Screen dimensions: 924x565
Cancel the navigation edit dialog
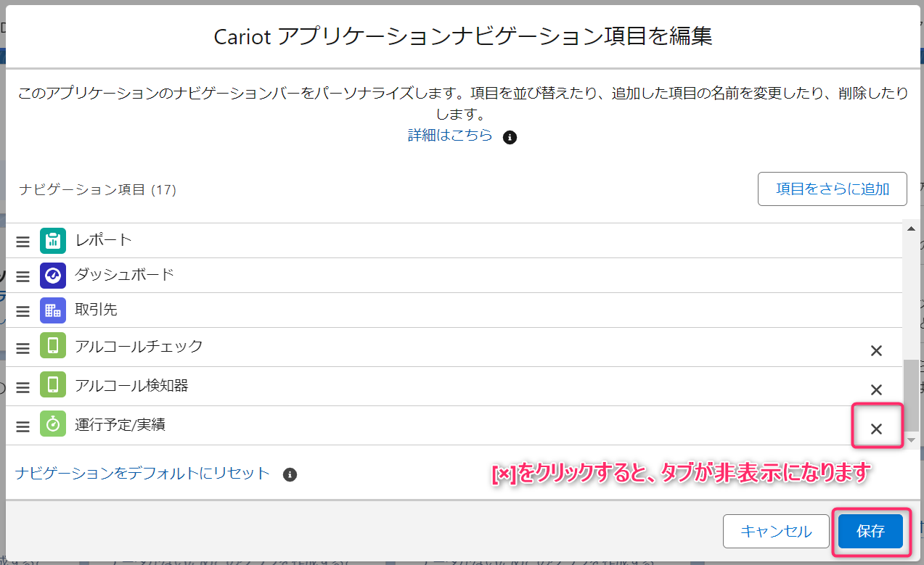tap(776, 532)
